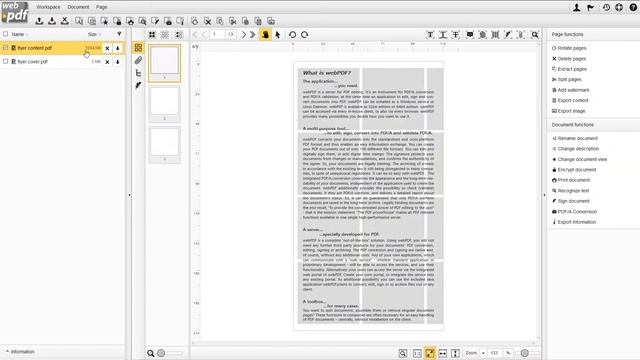
Task: Rotate page clockwise
Action: tap(304, 35)
